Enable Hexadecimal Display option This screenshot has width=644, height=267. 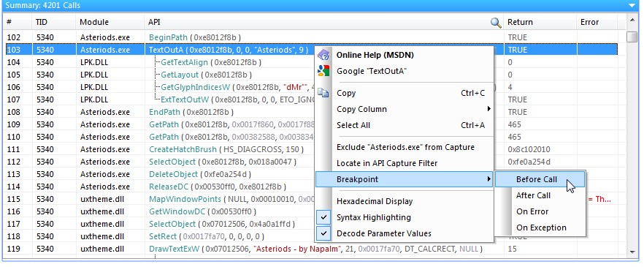(404, 201)
